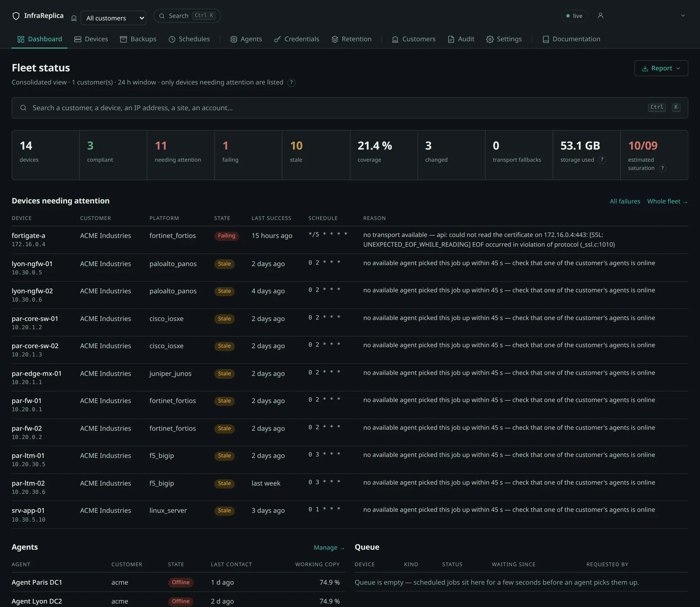Click the live status indicator

click(x=574, y=16)
